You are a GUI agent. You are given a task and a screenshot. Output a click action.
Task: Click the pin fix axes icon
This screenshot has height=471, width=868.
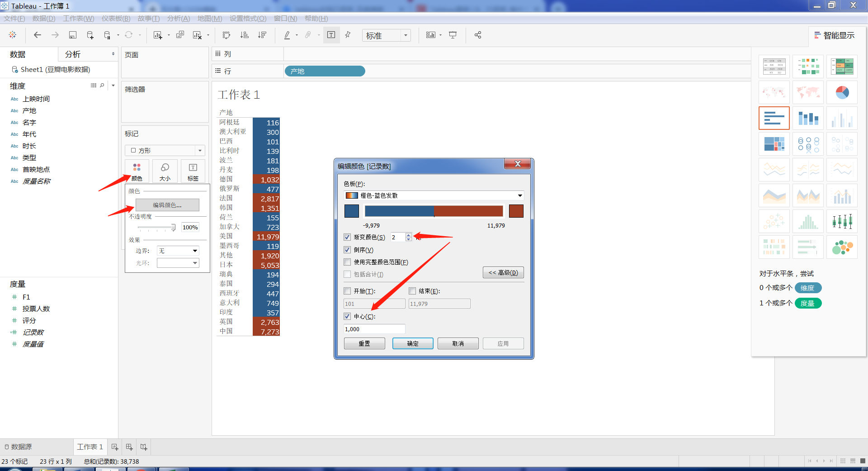pos(348,35)
